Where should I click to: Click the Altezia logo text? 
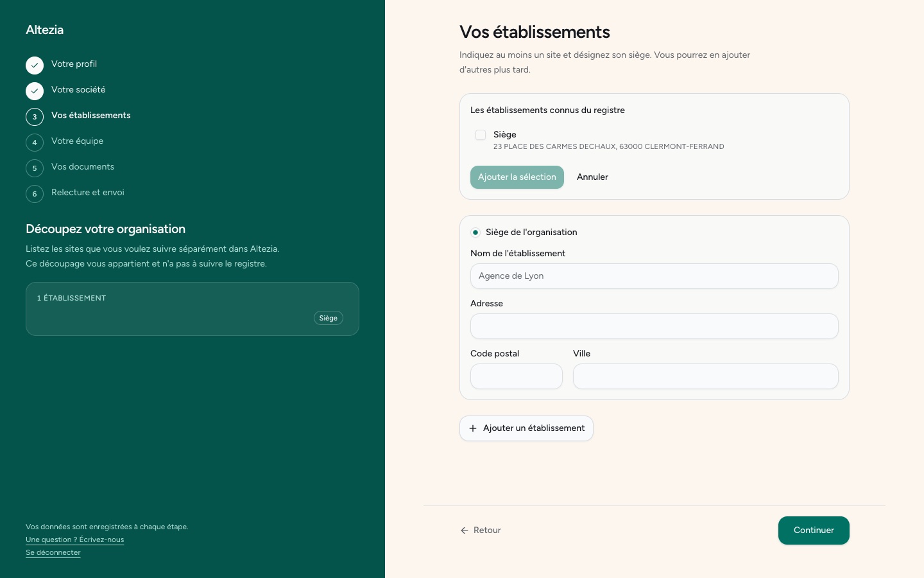[45, 30]
